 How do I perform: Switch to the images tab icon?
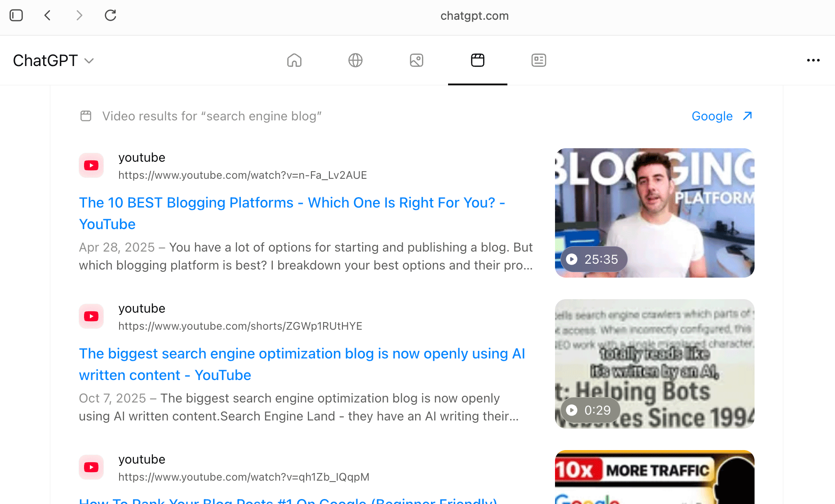417,60
